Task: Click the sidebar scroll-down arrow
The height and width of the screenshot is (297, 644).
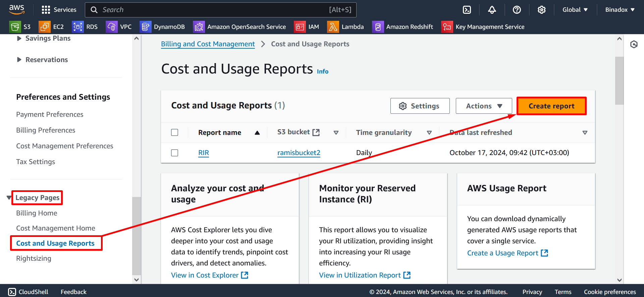Action: tap(136, 280)
